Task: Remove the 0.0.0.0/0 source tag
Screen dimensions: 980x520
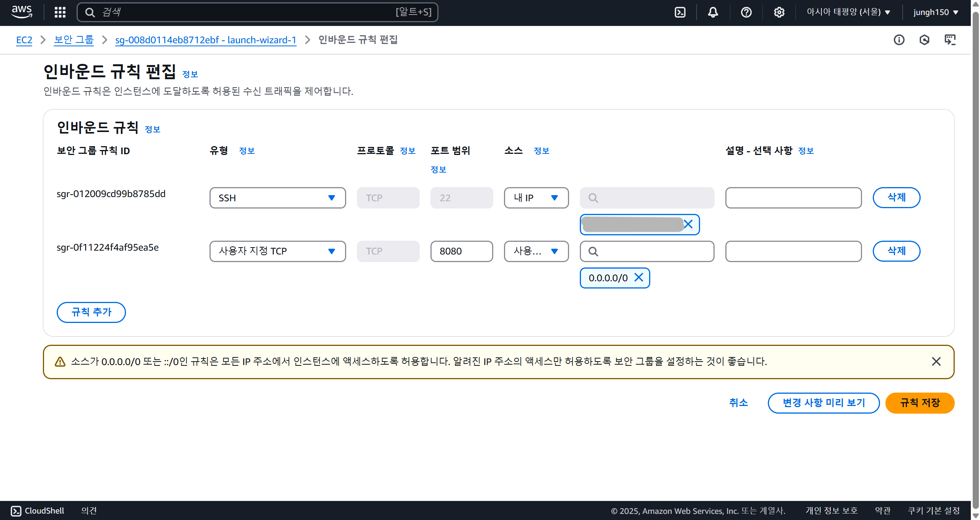Action: point(639,277)
